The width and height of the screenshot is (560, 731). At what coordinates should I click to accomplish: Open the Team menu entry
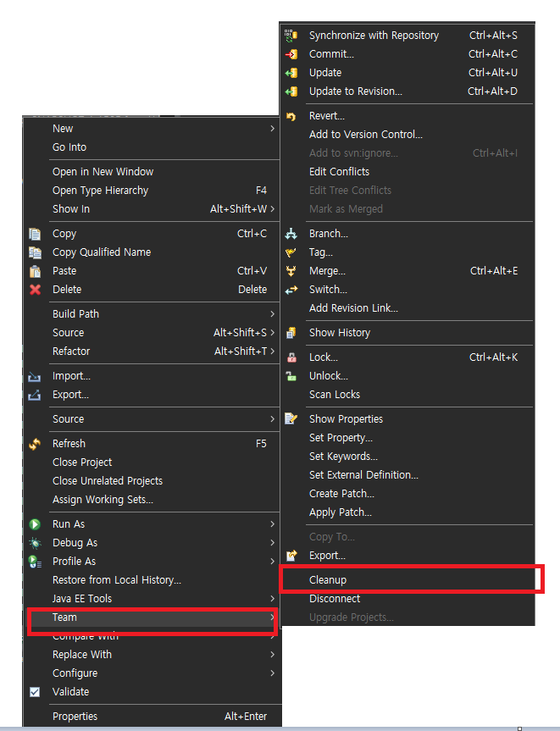(x=152, y=617)
